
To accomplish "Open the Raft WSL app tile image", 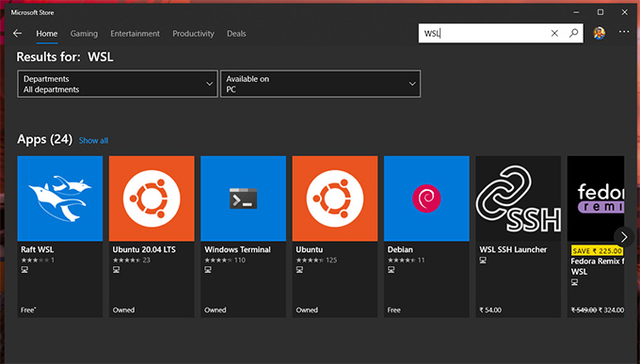I will (60, 198).
